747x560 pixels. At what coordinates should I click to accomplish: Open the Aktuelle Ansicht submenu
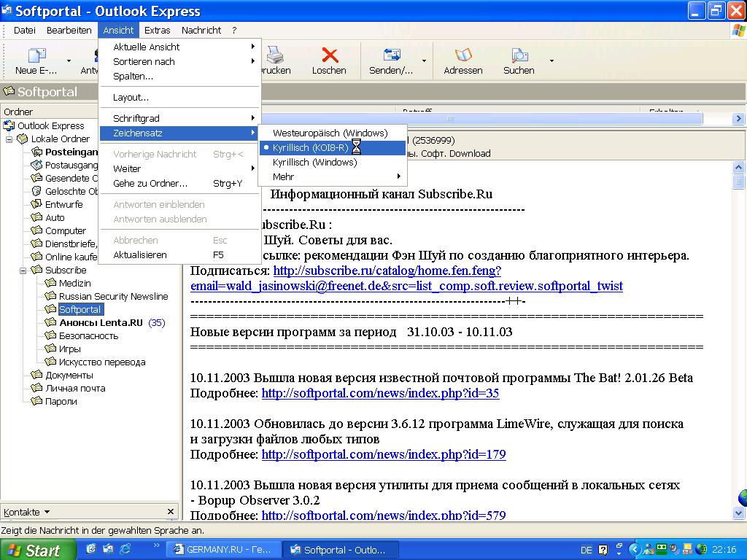(x=180, y=47)
